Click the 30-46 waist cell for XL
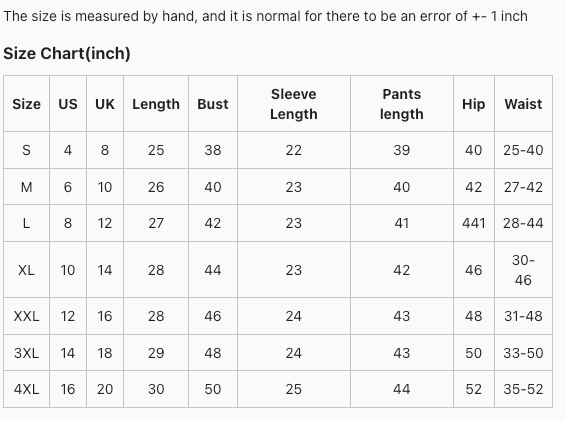 coord(523,270)
